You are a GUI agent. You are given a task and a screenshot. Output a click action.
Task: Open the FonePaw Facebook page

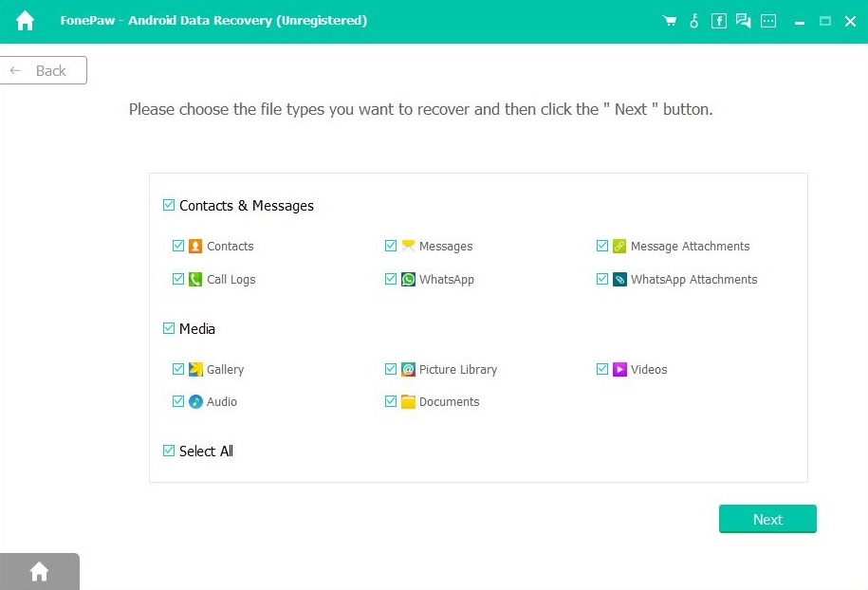click(x=718, y=20)
